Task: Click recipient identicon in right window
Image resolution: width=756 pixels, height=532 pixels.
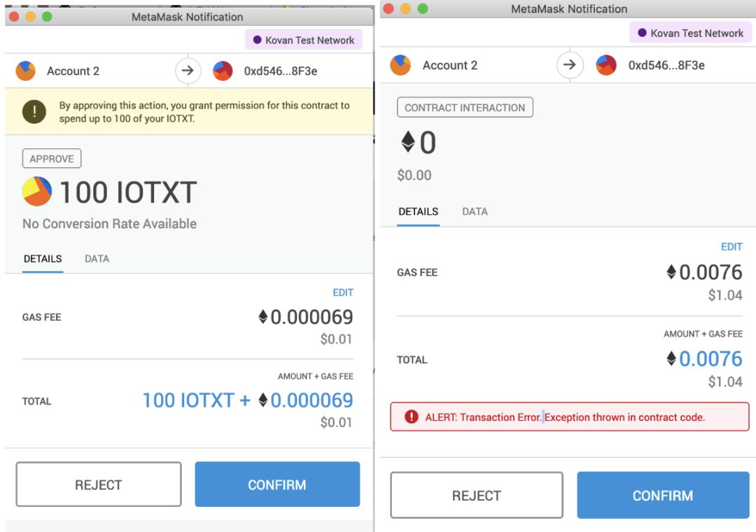Action: (606, 65)
